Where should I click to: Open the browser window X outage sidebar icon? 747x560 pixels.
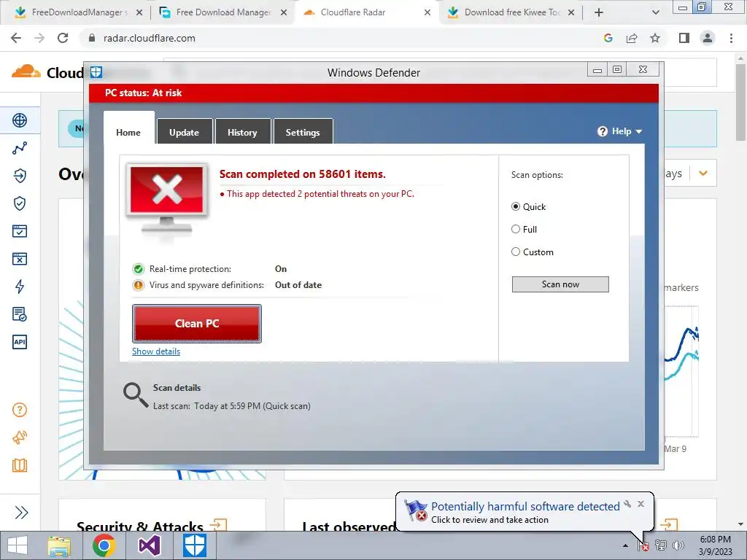[x=20, y=259]
